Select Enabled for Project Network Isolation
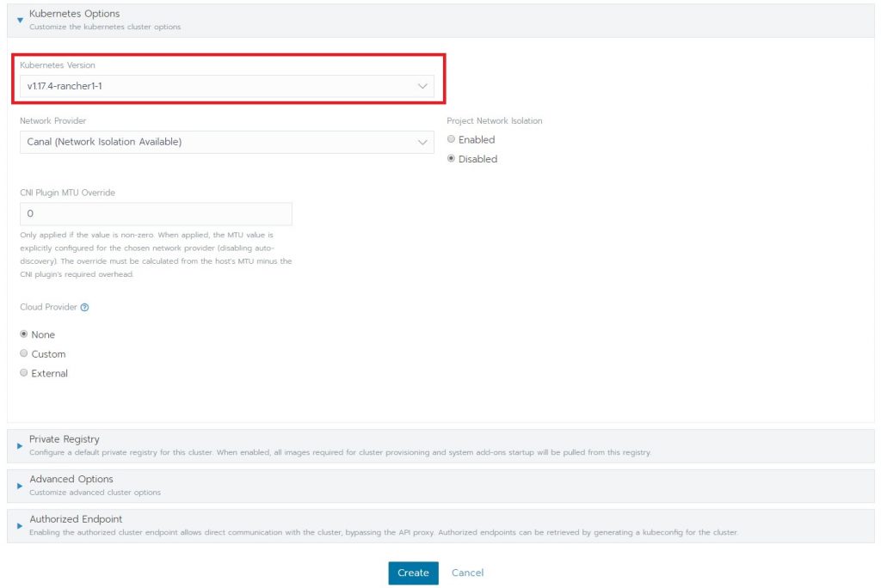 click(451, 139)
